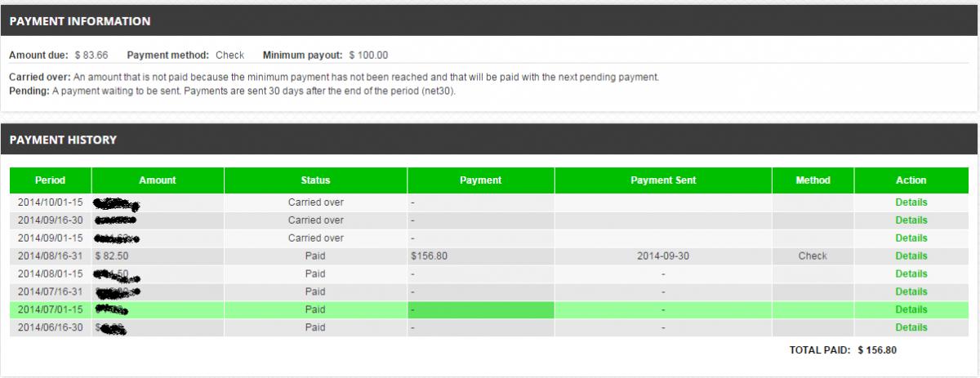The width and height of the screenshot is (980, 378).
Task: Click the Method column header
Action: [813, 180]
